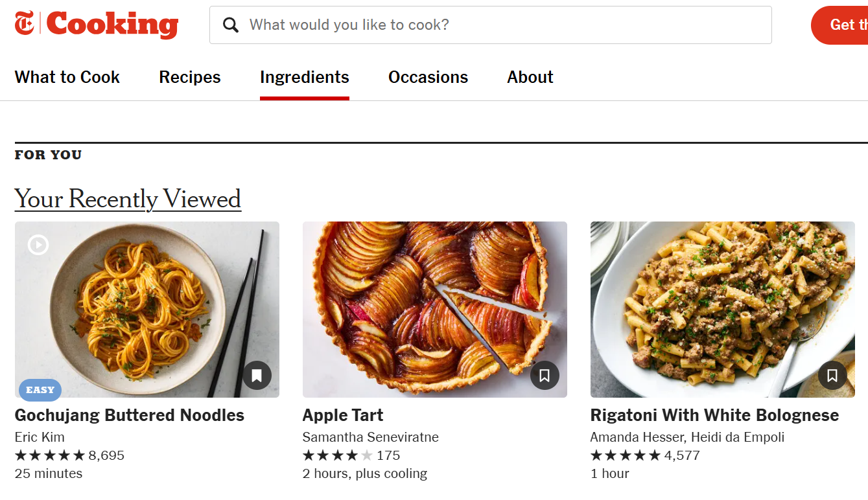
Task: Save the Gochujang Buttered Noodles recipe
Action: click(257, 375)
